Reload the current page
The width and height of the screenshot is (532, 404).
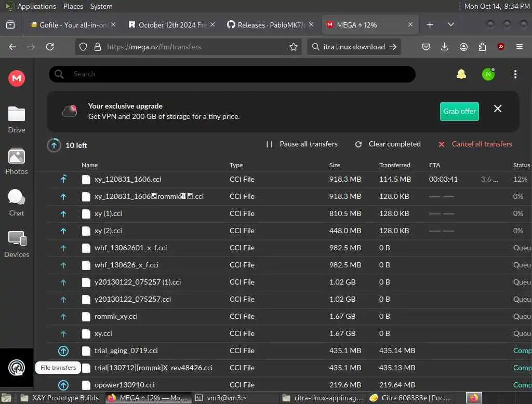(x=50, y=47)
